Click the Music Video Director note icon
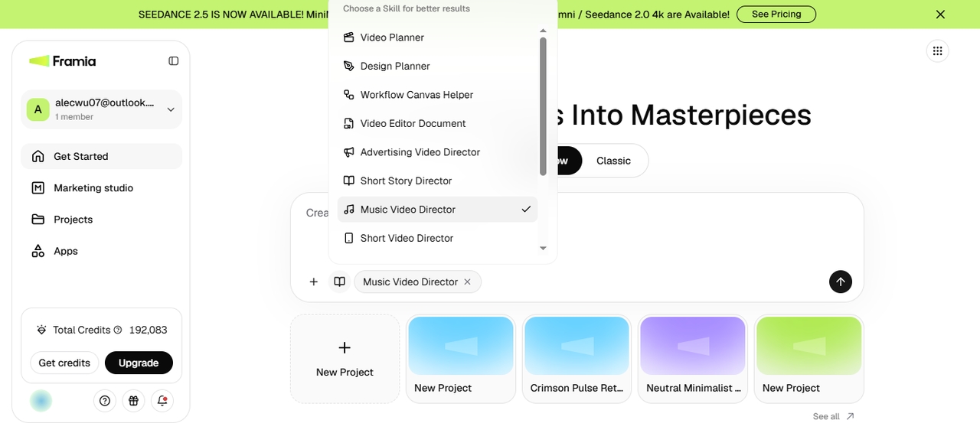This screenshot has height=433, width=980. pyautogui.click(x=348, y=210)
